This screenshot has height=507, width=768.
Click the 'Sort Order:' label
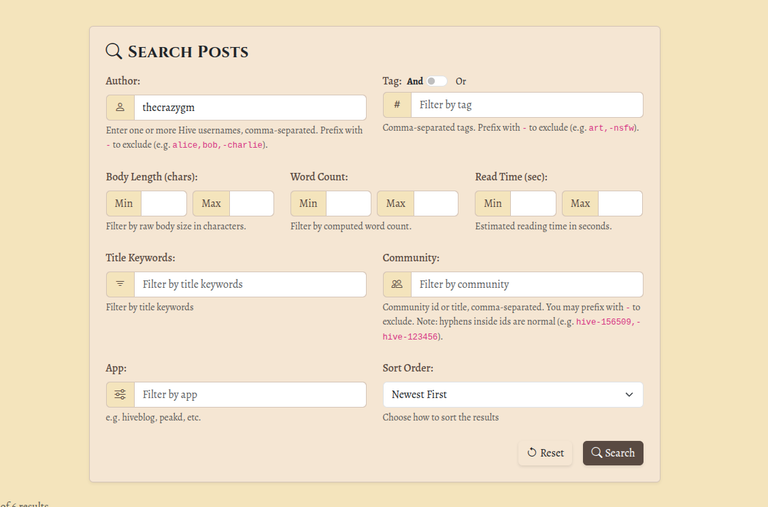pos(408,368)
